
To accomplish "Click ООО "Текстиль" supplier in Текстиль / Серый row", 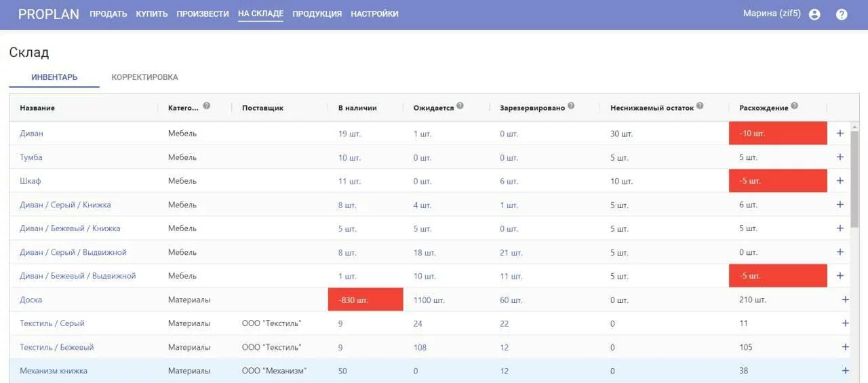I will (271, 323).
